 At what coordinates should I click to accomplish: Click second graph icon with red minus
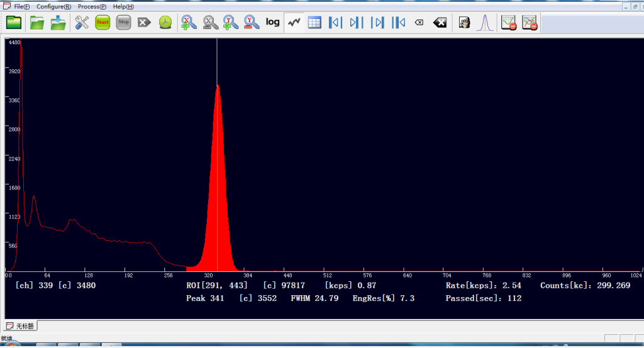pos(530,23)
